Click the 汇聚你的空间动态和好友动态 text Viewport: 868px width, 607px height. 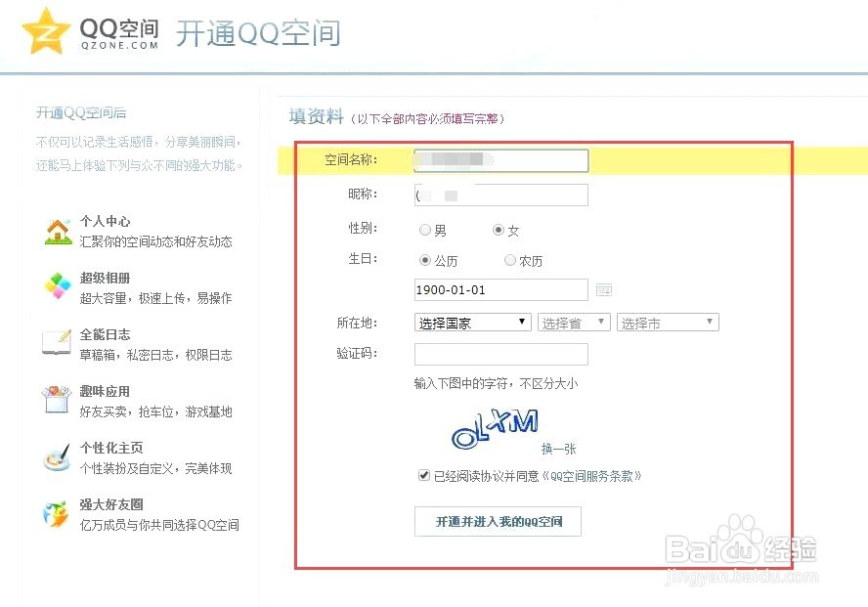[x=156, y=241]
